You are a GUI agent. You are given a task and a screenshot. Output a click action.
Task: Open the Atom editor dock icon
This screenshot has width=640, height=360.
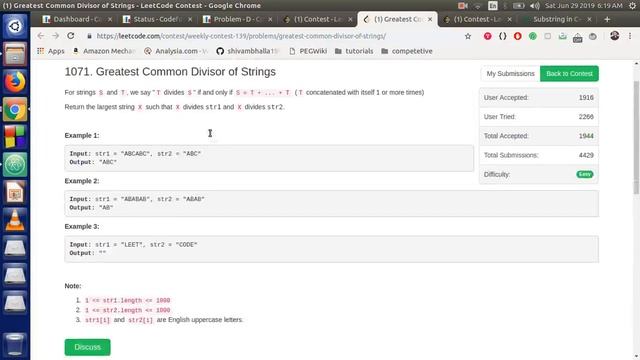click(x=15, y=164)
